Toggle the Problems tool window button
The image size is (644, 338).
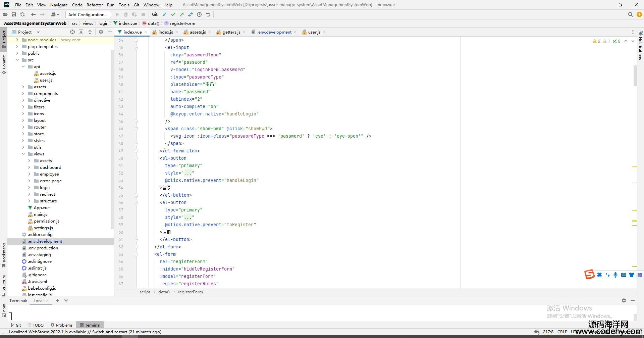[x=61, y=325]
